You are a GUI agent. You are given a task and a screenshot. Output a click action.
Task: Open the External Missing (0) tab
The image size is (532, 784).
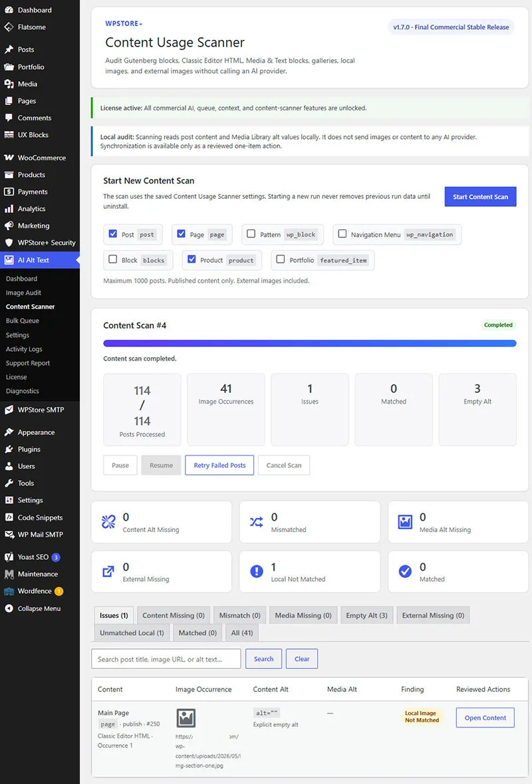point(433,616)
